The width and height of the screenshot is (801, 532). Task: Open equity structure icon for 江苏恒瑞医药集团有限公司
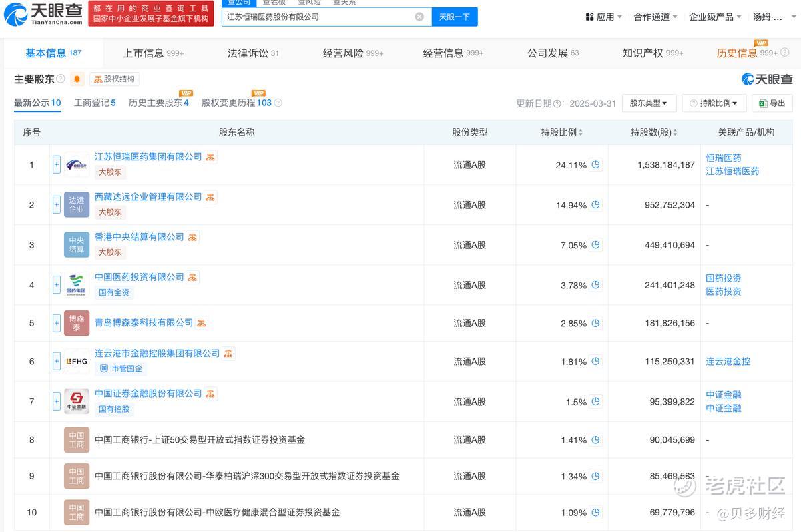(210, 157)
